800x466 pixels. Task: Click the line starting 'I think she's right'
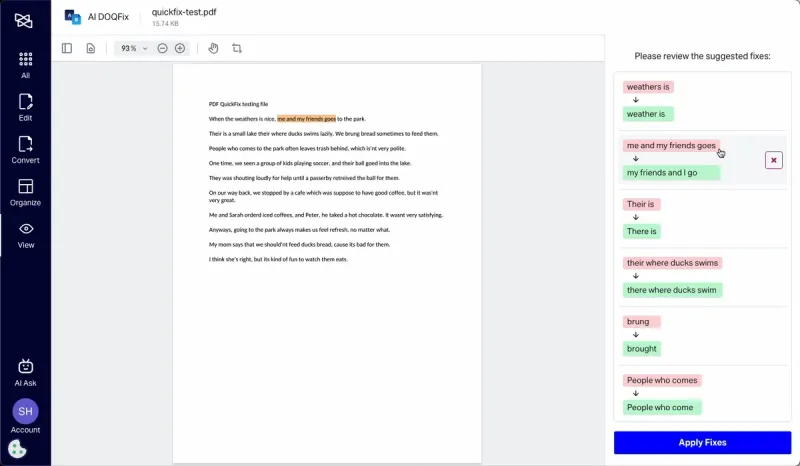click(278, 259)
